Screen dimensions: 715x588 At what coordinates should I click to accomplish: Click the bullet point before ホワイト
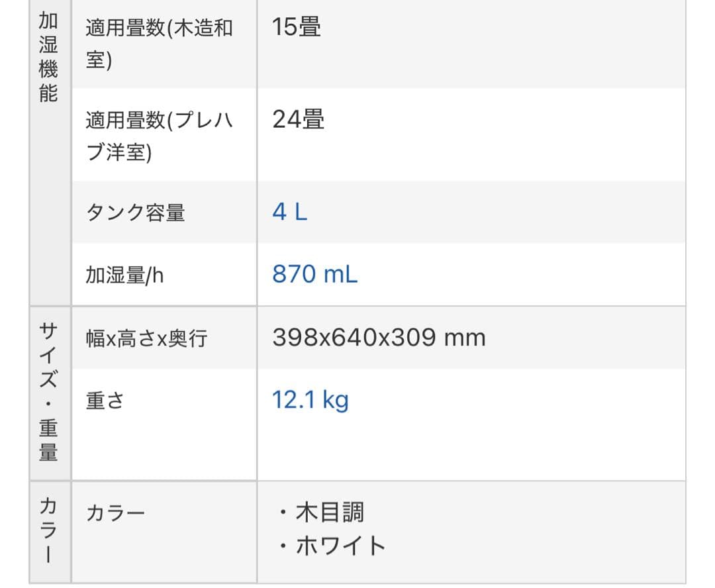pos(283,546)
